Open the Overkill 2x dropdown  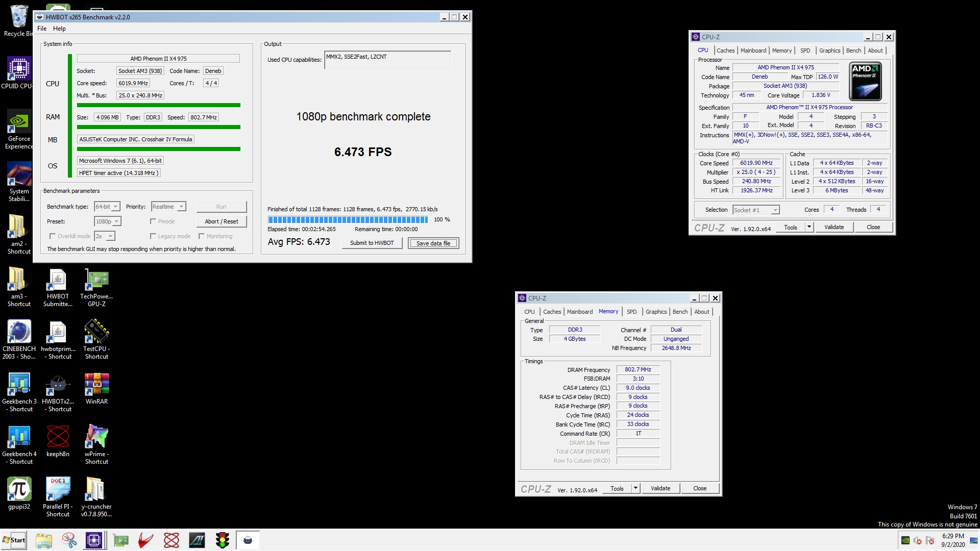click(x=105, y=236)
